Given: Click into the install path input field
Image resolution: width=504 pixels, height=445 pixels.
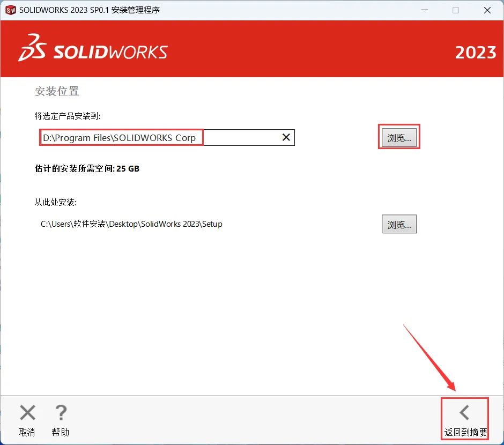Looking at the screenshot, I should pyautogui.click(x=167, y=137).
